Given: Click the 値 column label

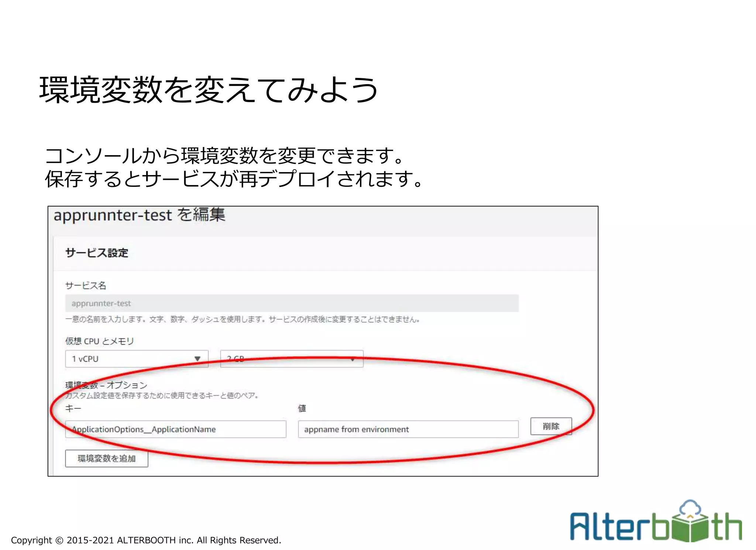Looking at the screenshot, I should (x=302, y=408).
